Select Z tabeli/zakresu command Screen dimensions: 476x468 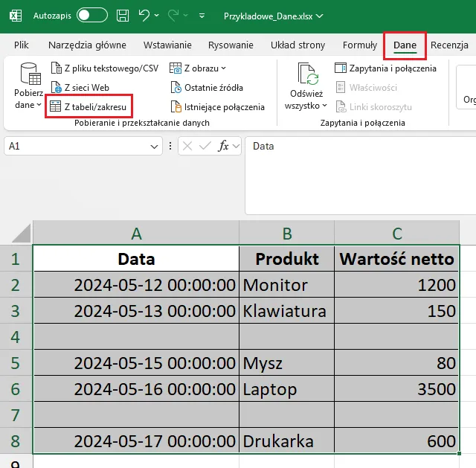click(89, 107)
